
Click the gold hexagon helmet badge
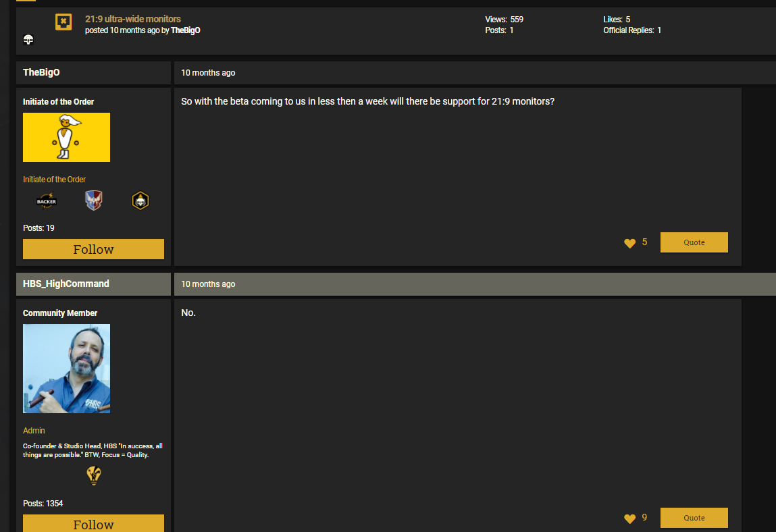(x=140, y=201)
